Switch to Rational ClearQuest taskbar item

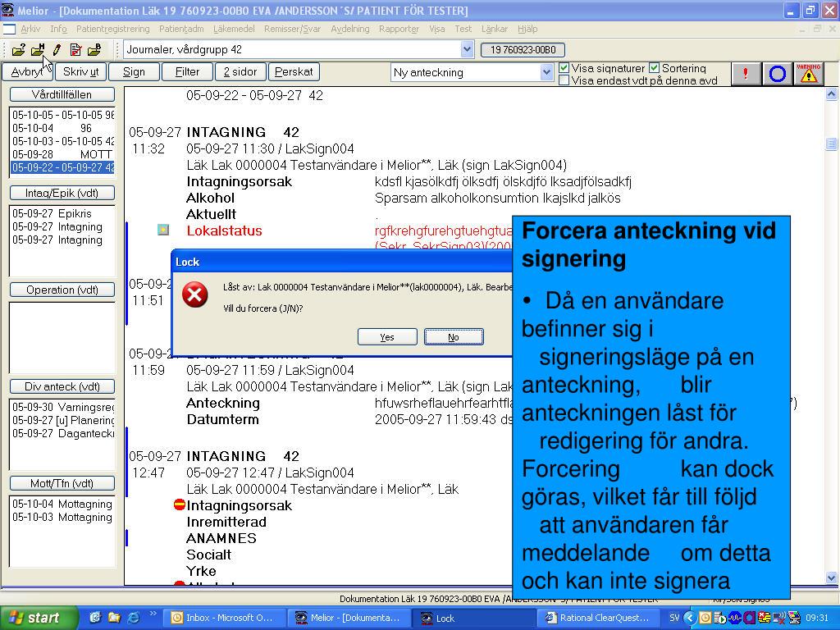coord(597,618)
